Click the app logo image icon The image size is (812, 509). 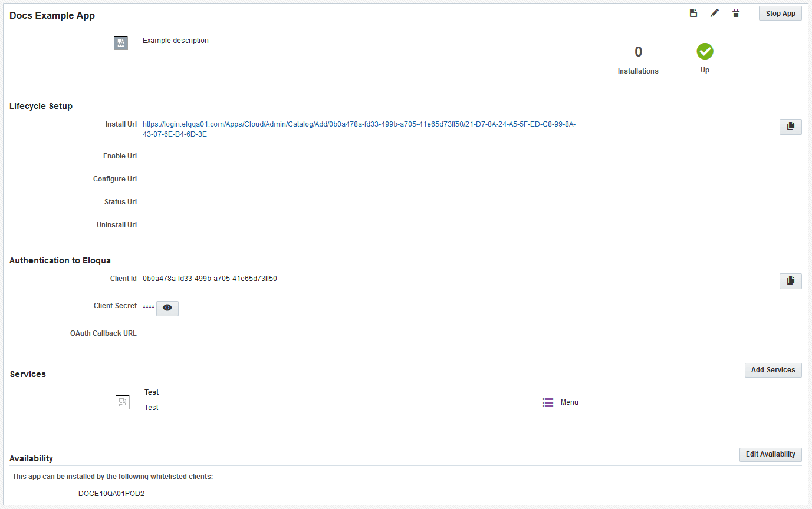pyautogui.click(x=121, y=43)
